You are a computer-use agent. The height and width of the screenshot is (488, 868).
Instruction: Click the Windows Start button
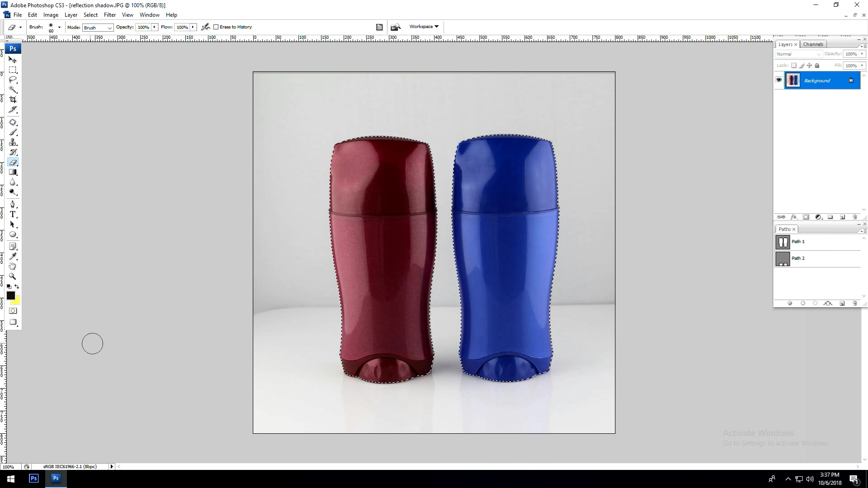click(x=11, y=479)
